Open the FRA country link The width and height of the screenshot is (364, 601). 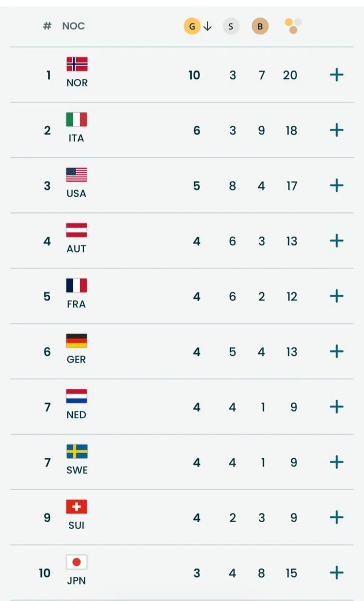(x=76, y=304)
